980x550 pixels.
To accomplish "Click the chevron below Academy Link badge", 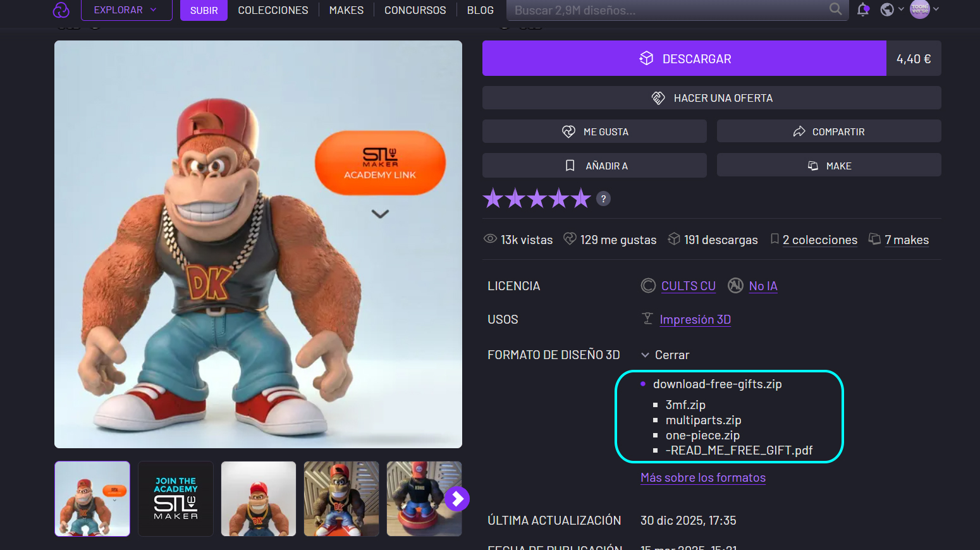I will pyautogui.click(x=380, y=214).
